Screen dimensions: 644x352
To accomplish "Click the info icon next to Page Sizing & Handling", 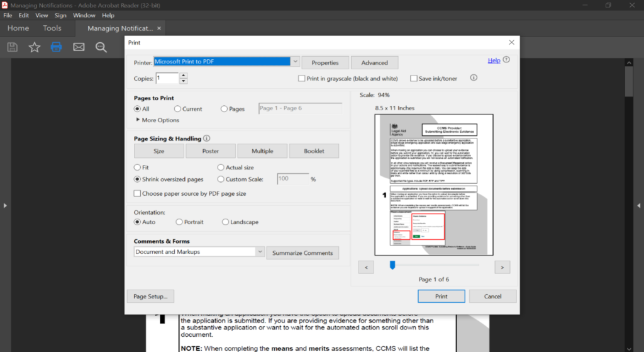I will pos(207,139).
